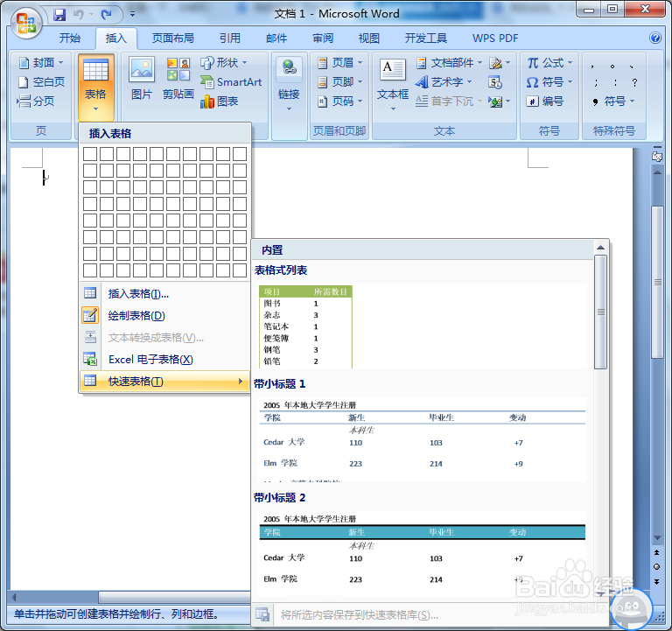Open the Text Box (文本框) dropdown
Image resolution: width=672 pixels, height=631 pixels.
click(393, 85)
